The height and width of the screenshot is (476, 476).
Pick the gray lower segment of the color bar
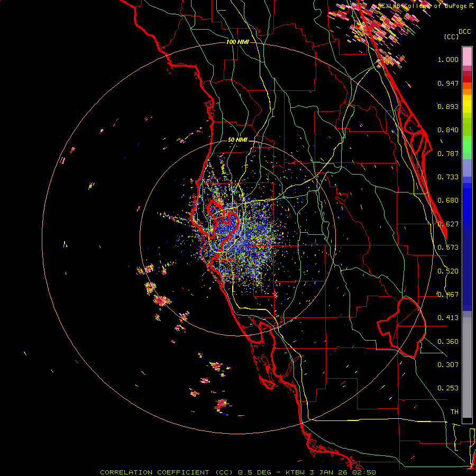(467, 368)
